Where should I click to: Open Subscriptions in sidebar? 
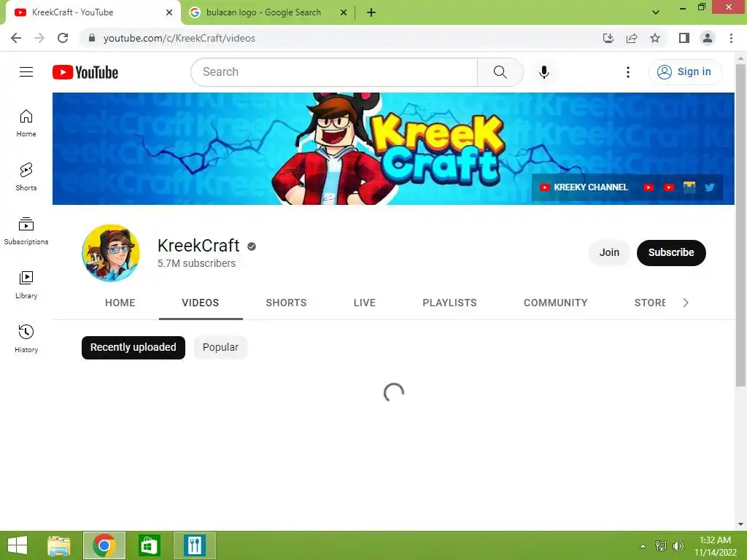click(26, 231)
